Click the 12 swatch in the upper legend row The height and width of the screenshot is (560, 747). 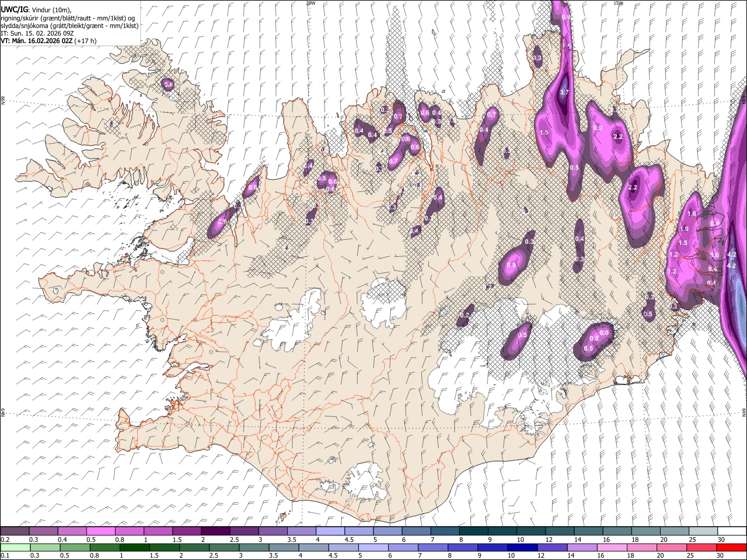(x=560, y=531)
